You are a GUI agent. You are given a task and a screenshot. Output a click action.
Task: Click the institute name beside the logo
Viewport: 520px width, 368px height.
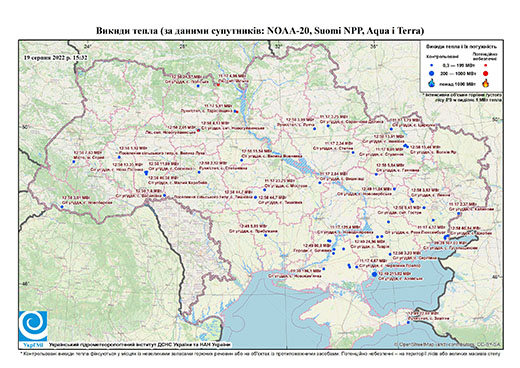point(140,344)
